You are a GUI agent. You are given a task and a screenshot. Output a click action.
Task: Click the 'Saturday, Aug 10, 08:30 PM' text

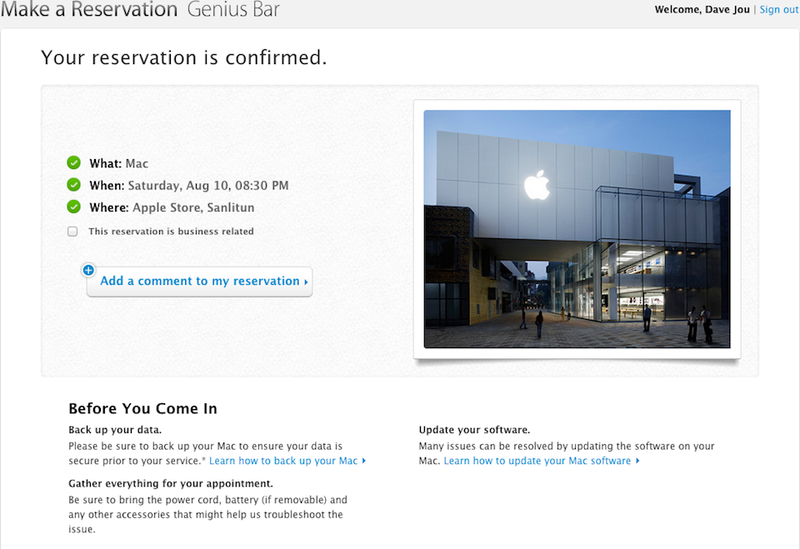pos(208,185)
